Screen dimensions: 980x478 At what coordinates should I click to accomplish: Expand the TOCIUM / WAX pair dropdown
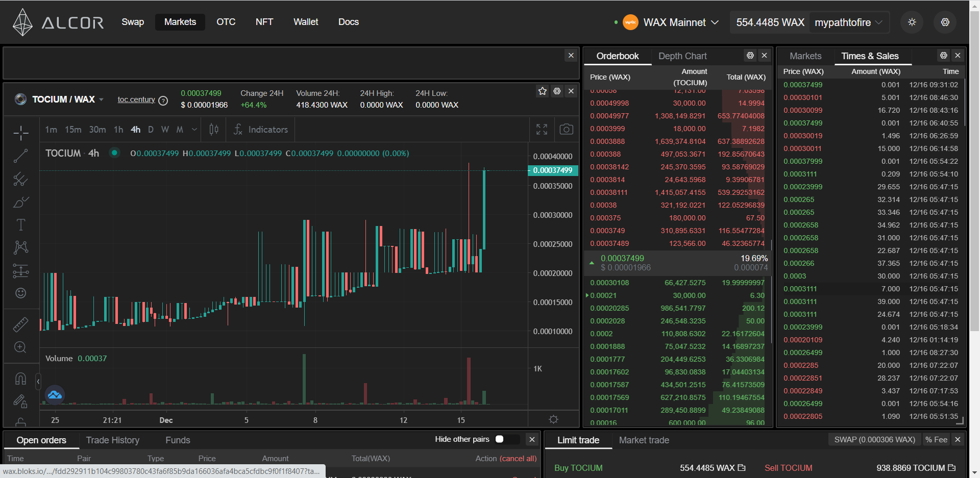(102, 99)
